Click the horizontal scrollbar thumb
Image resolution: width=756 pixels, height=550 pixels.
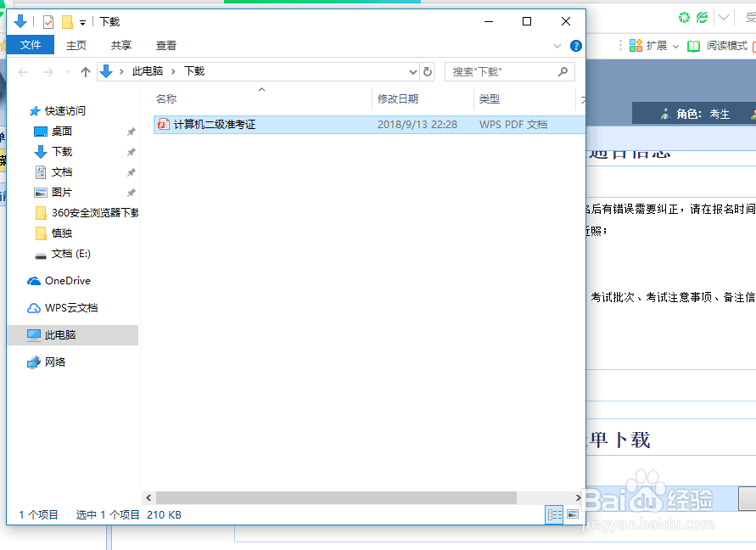[x=336, y=497]
